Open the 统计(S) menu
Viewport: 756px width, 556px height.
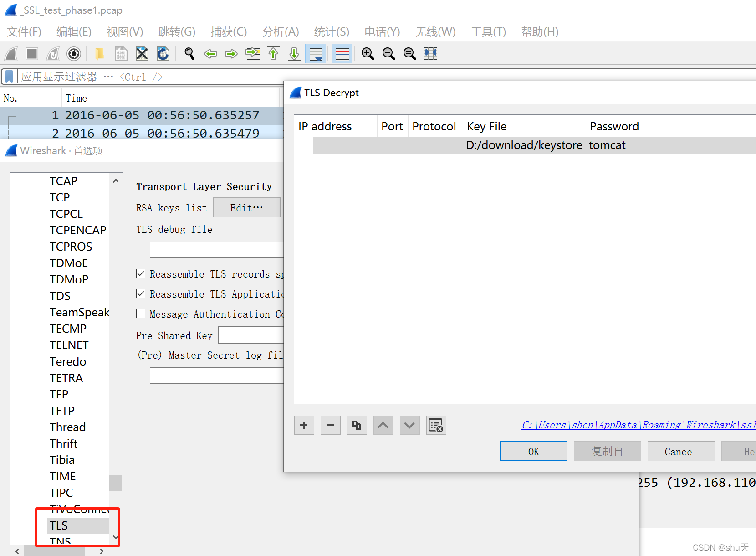click(x=332, y=32)
